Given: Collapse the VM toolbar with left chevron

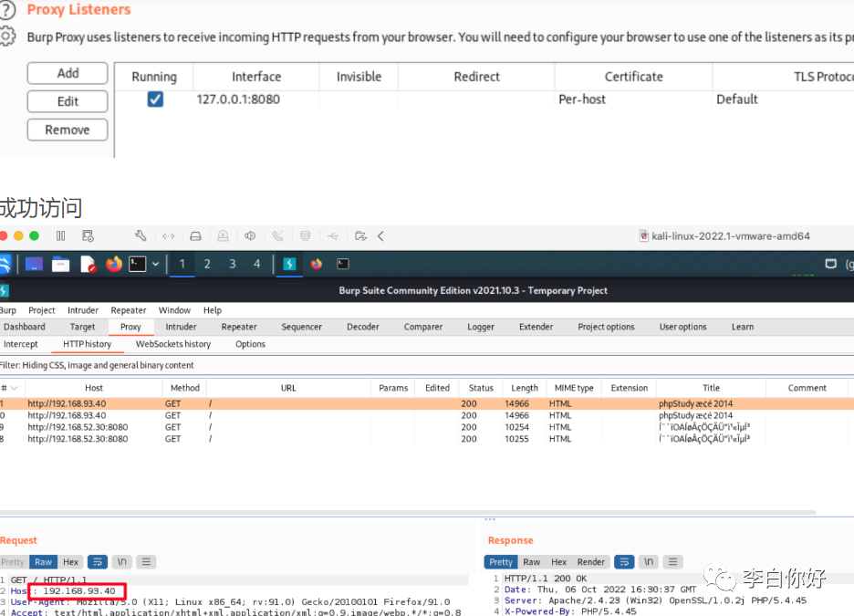Looking at the screenshot, I should pyautogui.click(x=380, y=235).
